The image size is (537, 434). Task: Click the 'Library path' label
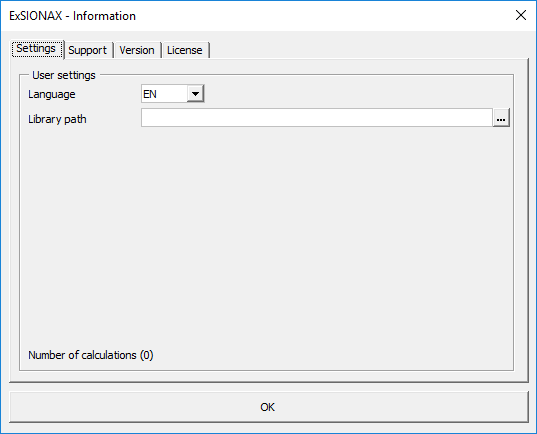click(x=57, y=119)
